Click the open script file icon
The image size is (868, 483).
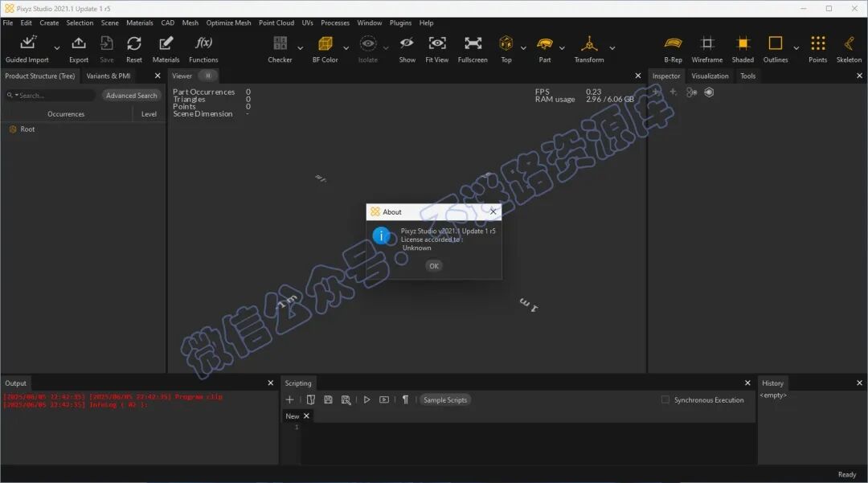tap(310, 399)
